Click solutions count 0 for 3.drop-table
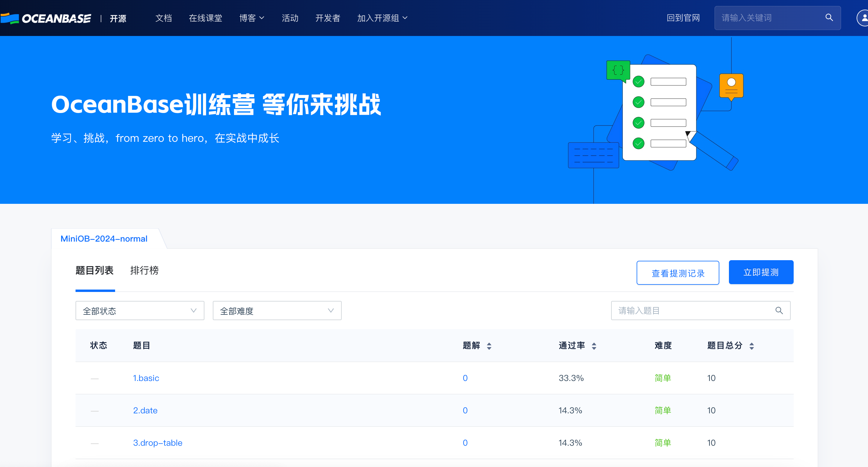This screenshot has height=467, width=868. (465, 443)
